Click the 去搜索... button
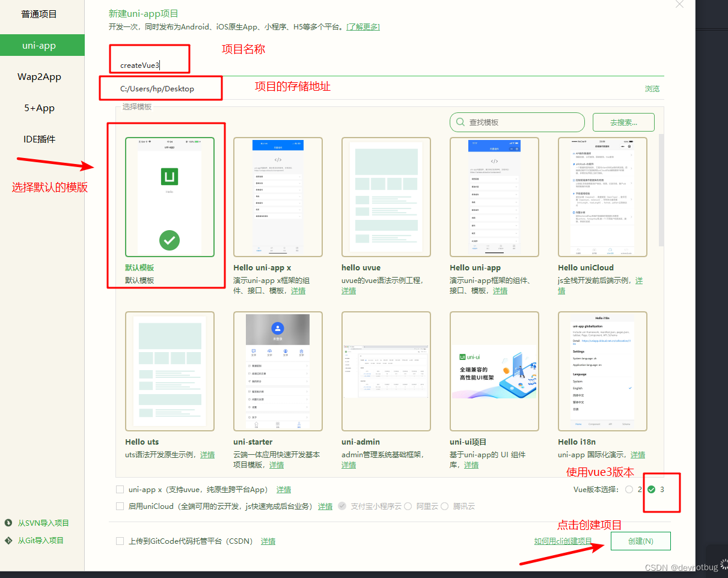 point(623,122)
